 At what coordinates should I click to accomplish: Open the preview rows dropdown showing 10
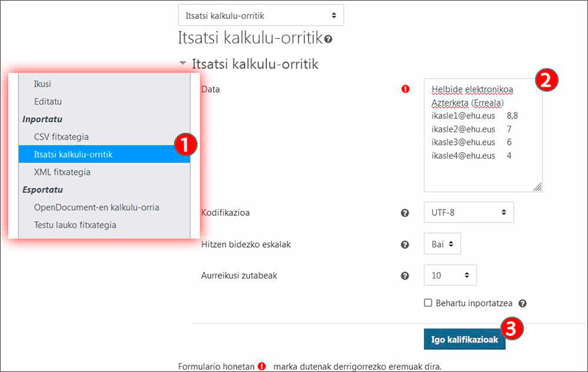tap(450, 276)
